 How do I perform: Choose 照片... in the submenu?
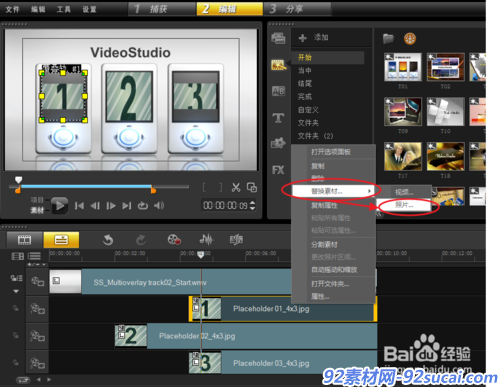pos(404,205)
